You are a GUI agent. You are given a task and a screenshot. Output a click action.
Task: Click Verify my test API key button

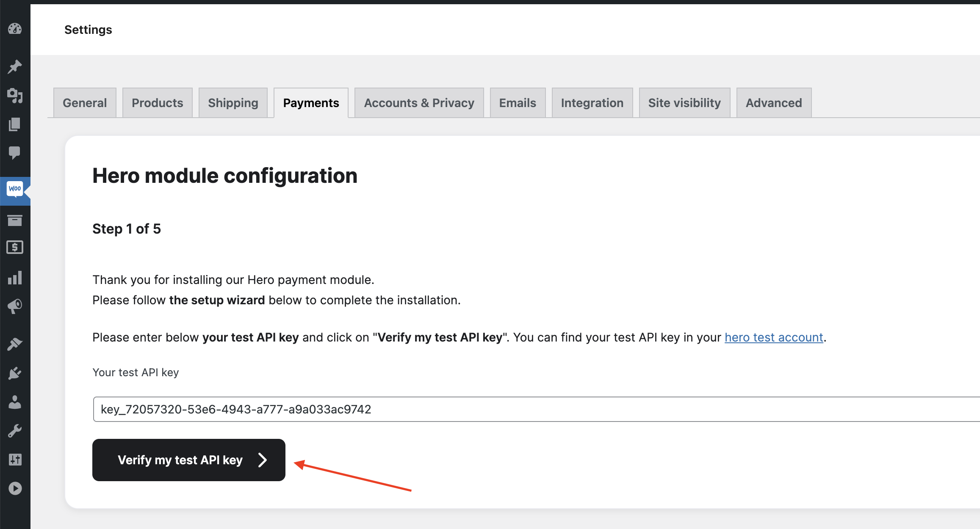[188, 460]
